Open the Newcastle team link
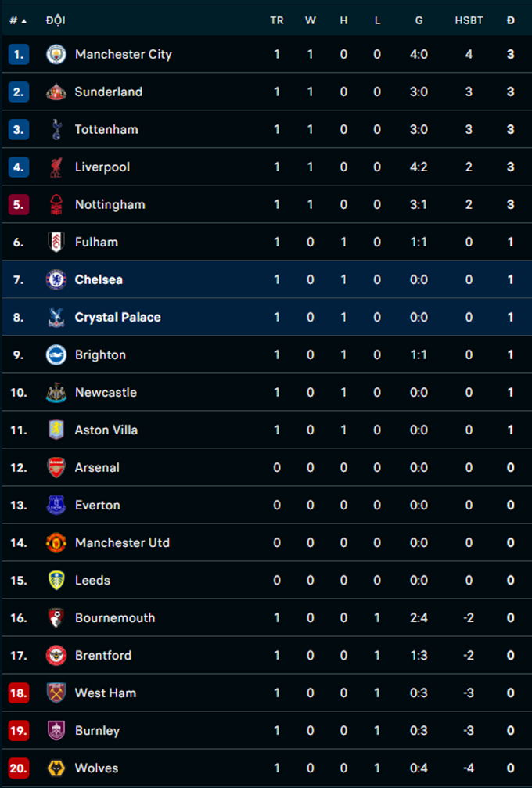 pyautogui.click(x=106, y=393)
